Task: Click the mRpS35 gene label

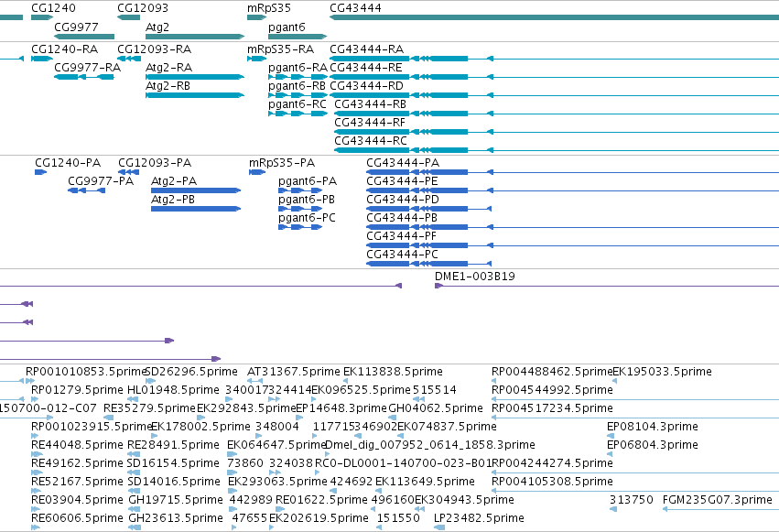Action: [269, 8]
